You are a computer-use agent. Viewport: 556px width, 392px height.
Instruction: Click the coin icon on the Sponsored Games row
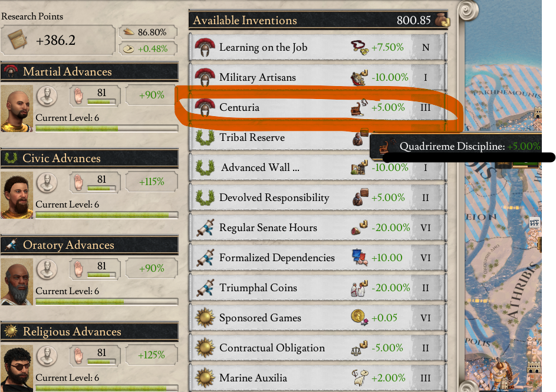pyautogui.click(x=358, y=318)
